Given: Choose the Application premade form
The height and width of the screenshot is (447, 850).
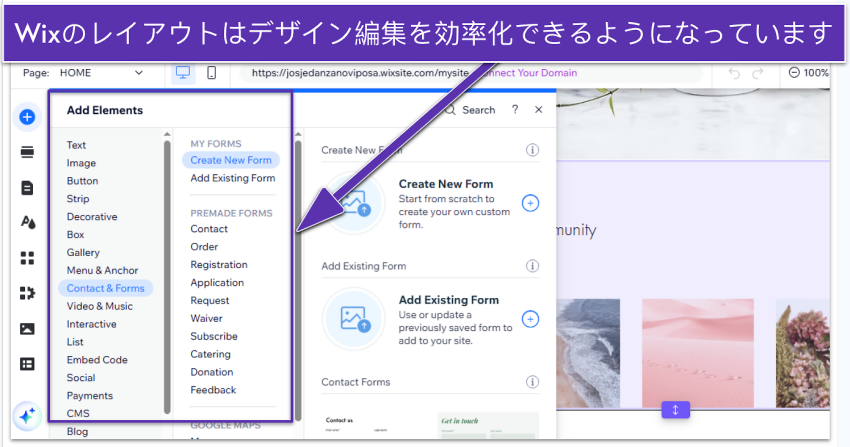Looking at the screenshot, I should click(217, 283).
